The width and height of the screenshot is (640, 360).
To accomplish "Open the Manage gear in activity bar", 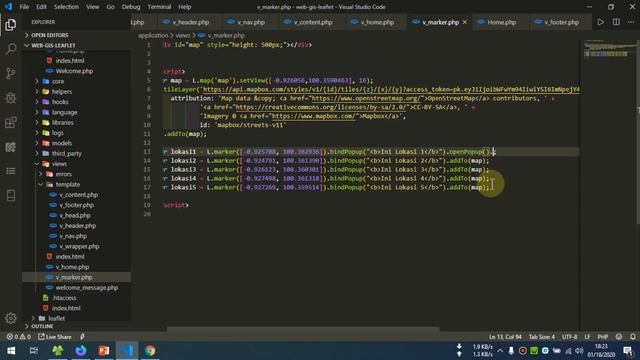I will click(11, 318).
